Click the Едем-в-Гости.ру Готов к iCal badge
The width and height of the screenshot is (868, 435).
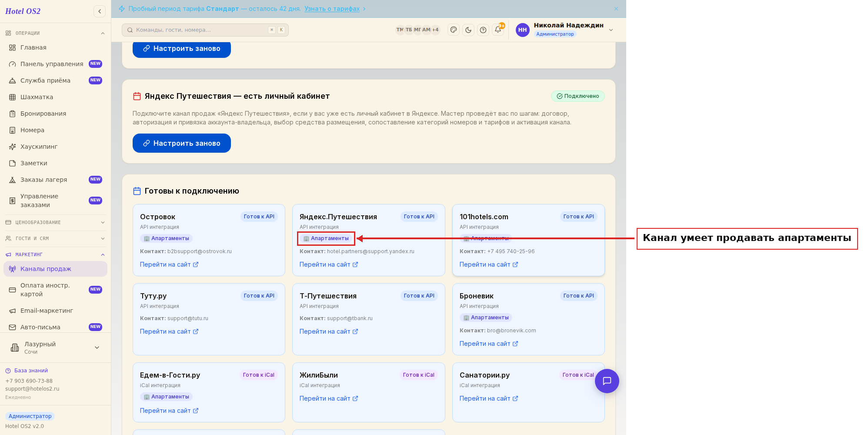pyautogui.click(x=259, y=375)
